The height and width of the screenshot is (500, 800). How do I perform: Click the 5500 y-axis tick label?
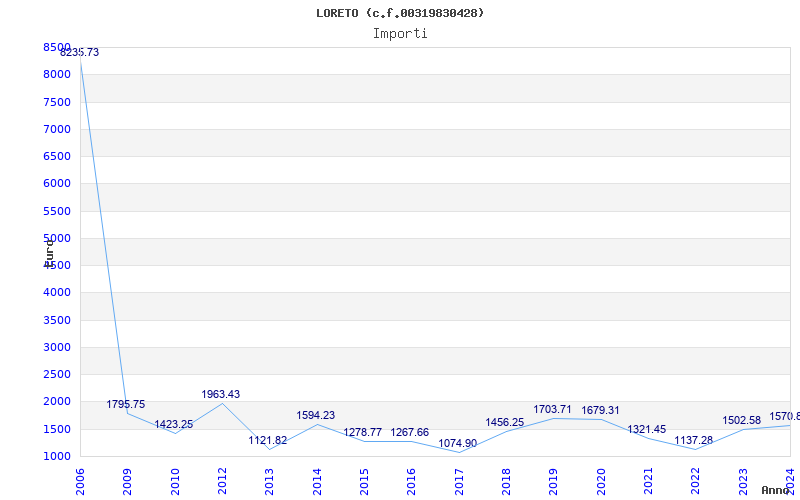57,211
